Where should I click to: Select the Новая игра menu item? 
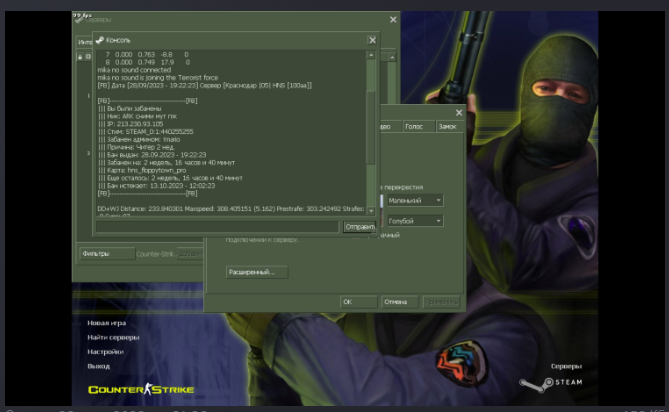[106, 323]
